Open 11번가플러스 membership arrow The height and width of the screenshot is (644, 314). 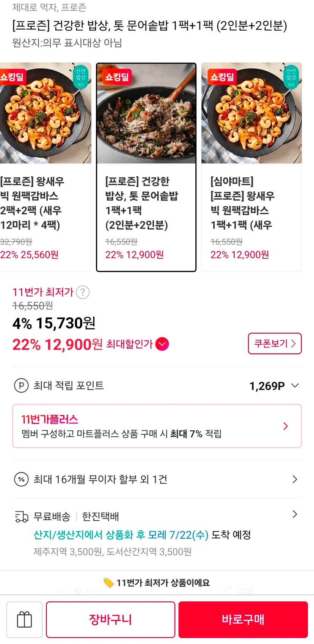(x=286, y=426)
